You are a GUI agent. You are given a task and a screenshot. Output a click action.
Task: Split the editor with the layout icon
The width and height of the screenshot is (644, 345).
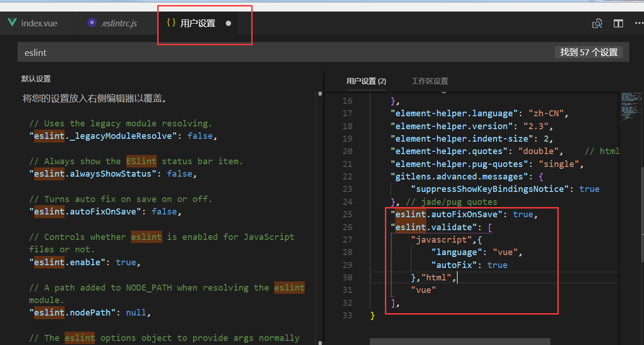(x=618, y=23)
